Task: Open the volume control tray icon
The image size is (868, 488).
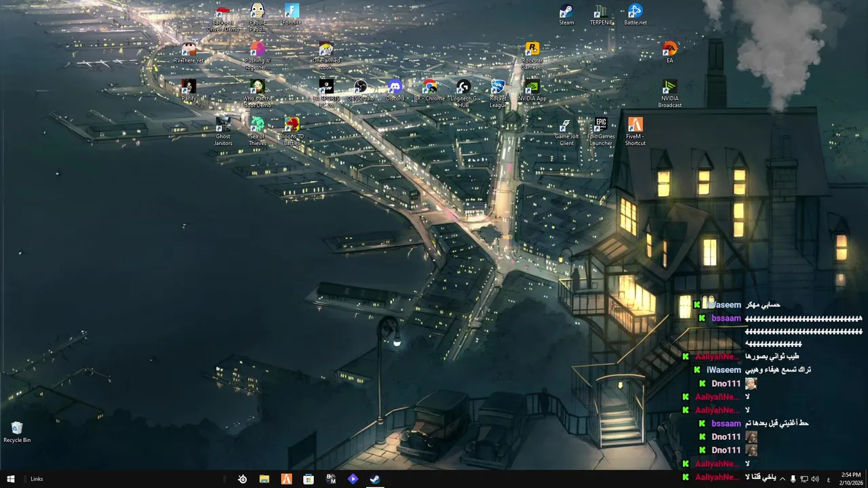Action: point(814,479)
